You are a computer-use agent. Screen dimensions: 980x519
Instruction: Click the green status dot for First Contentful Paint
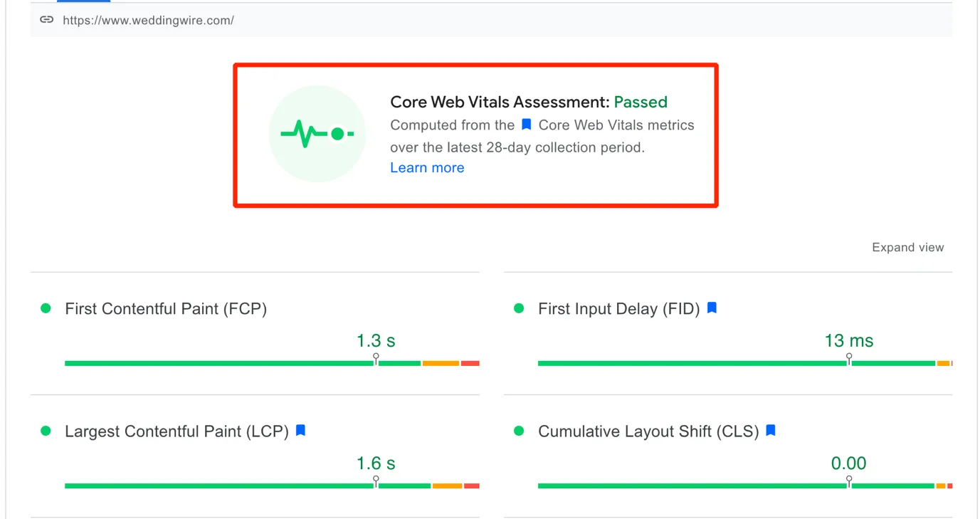click(46, 308)
